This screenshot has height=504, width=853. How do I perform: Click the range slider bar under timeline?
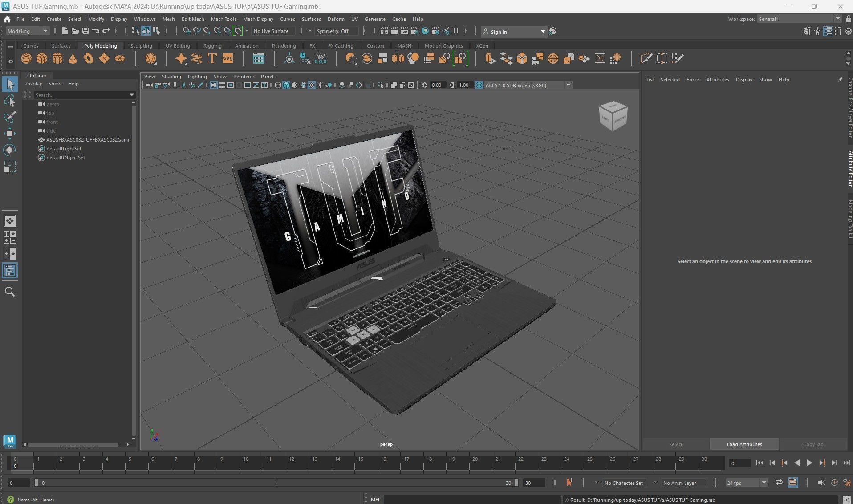pyautogui.click(x=276, y=483)
